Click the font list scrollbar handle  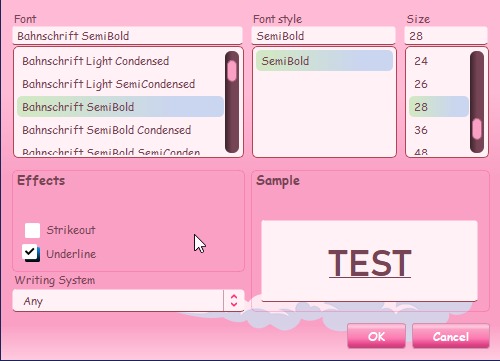click(232, 71)
